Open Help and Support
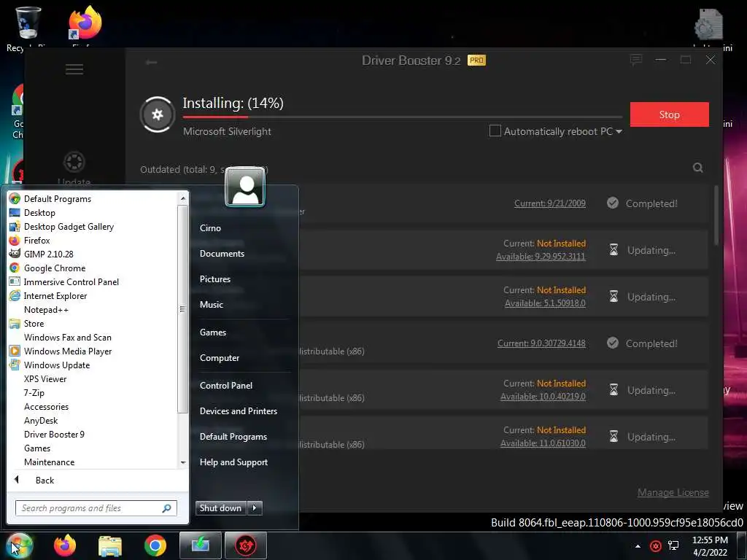747x560 pixels. click(234, 462)
